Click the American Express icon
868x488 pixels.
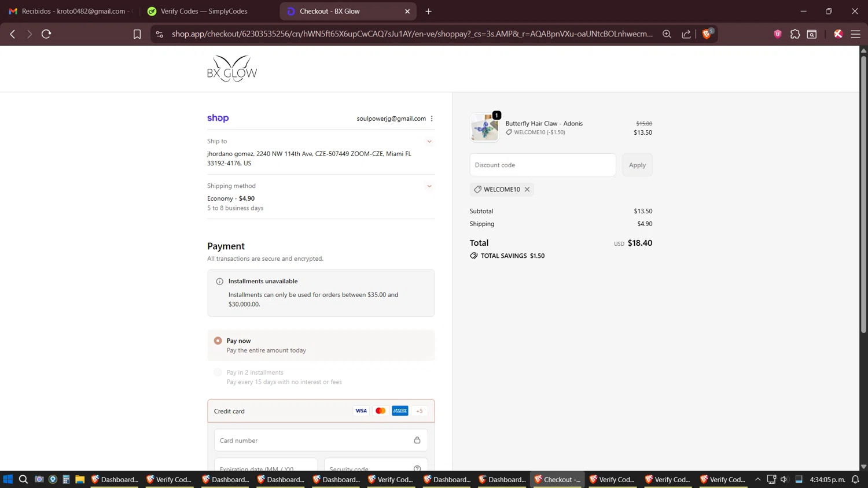pos(400,411)
